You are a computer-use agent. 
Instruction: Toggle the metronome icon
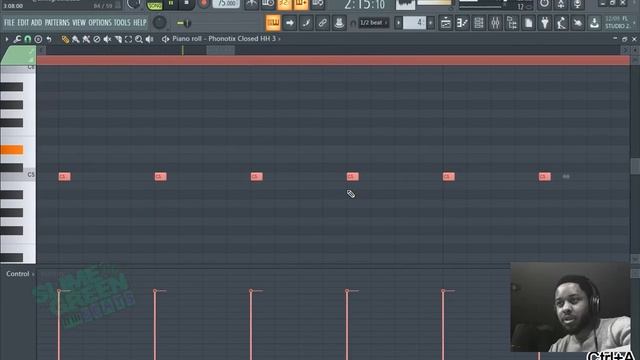pyautogui.click(x=252, y=4)
